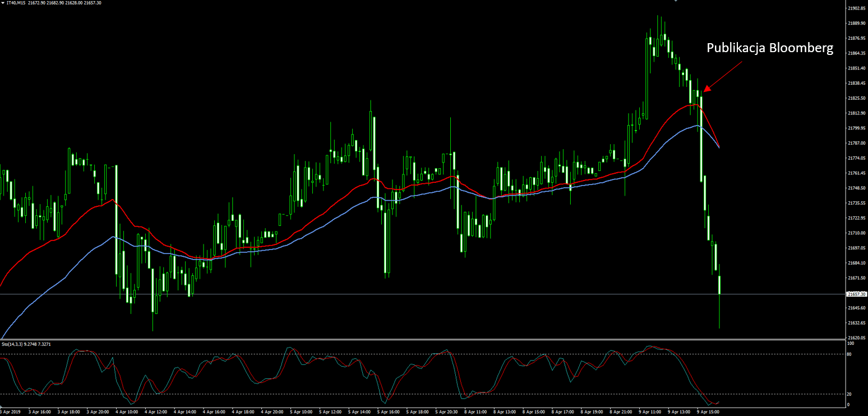Click the 21748.50 price scale label
The height and width of the screenshot is (416, 868).
(x=856, y=188)
